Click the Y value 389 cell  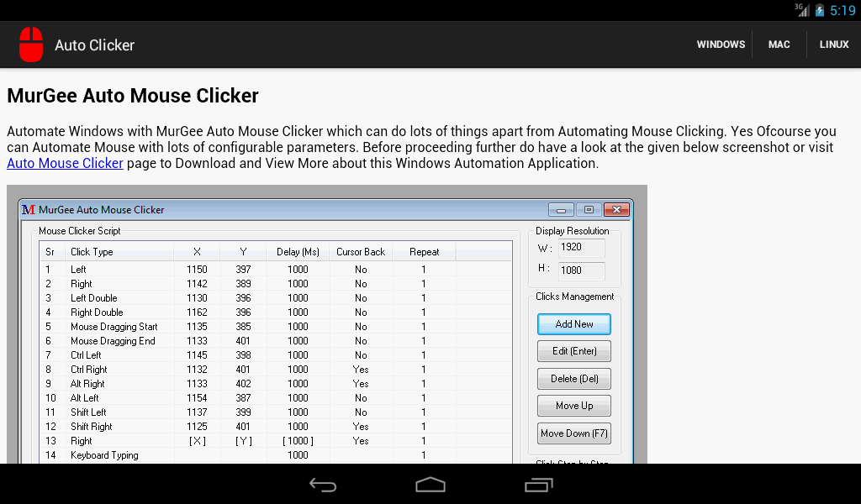pyautogui.click(x=243, y=284)
